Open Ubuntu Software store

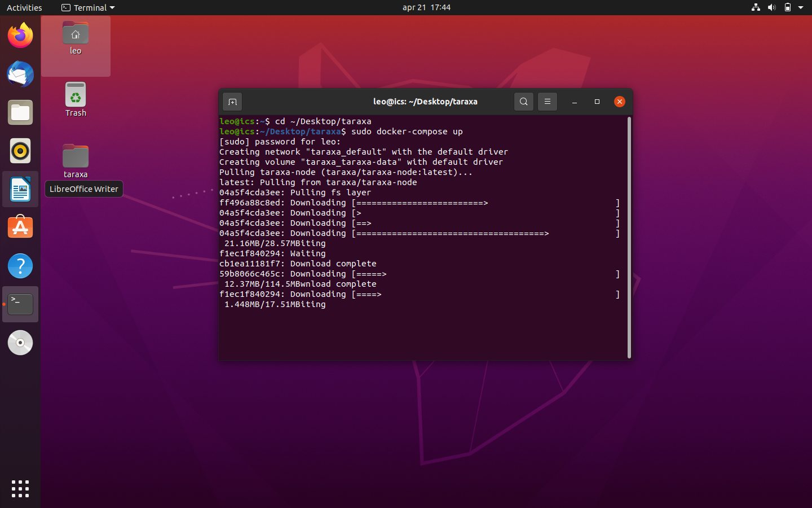point(20,228)
